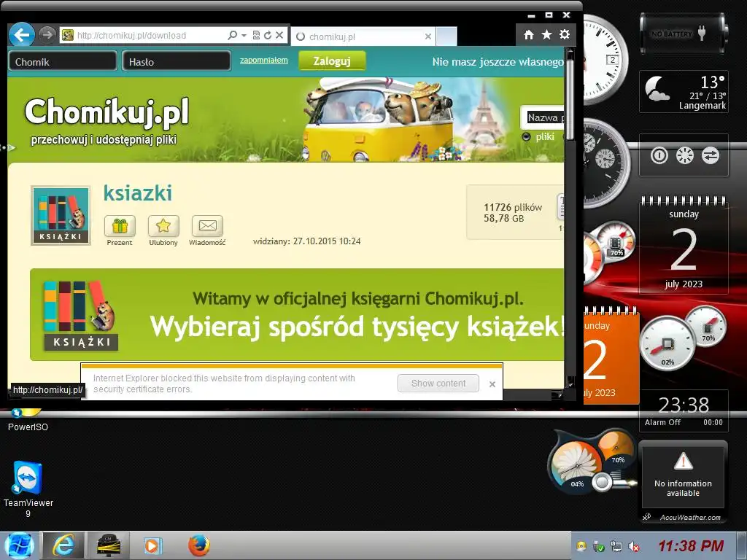
Task: Click the widziany: 27.10.2015 10:24 text
Action: click(x=306, y=241)
